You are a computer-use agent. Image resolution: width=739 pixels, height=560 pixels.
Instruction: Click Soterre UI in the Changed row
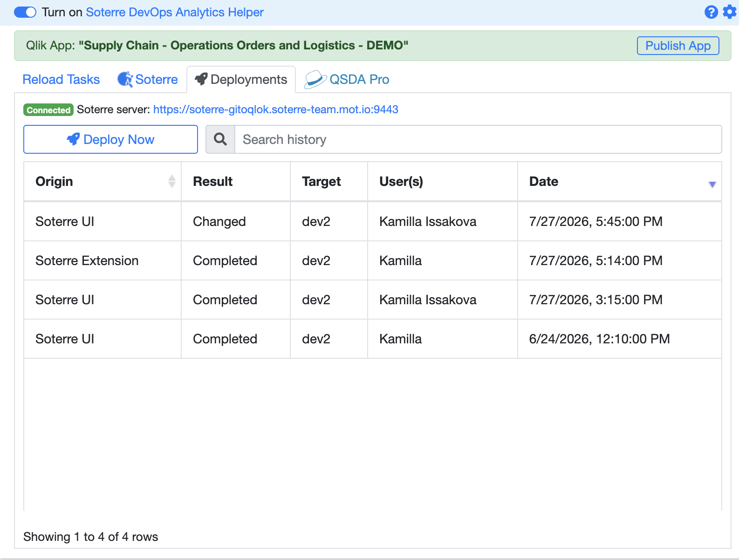click(65, 222)
